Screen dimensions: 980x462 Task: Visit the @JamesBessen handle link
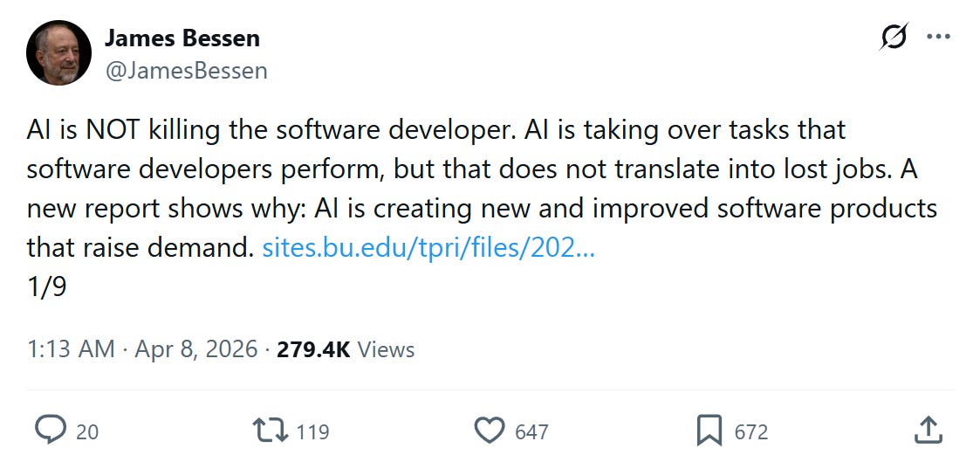coord(186,71)
